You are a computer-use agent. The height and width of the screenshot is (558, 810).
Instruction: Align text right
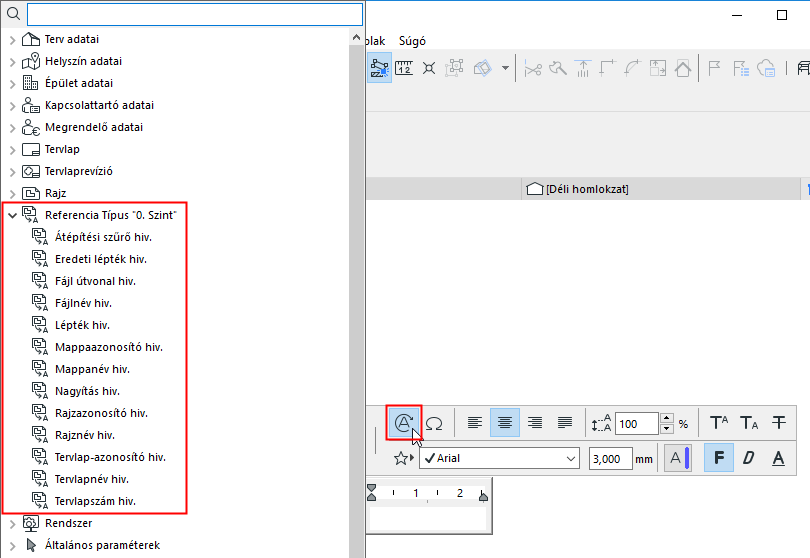[535, 423]
